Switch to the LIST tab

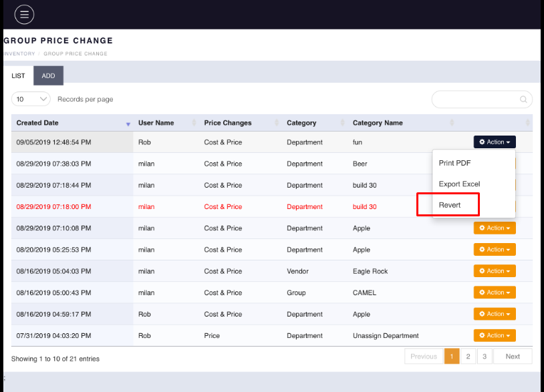click(18, 76)
